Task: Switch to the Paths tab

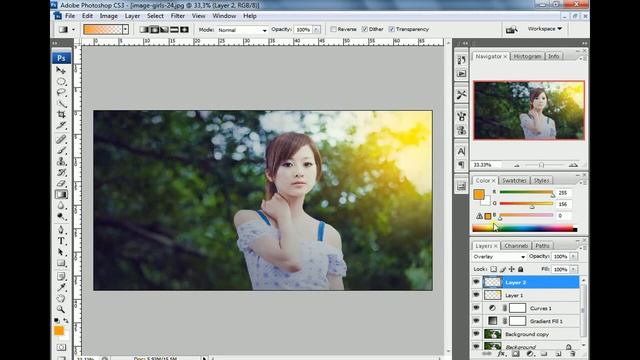Action: [x=542, y=246]
